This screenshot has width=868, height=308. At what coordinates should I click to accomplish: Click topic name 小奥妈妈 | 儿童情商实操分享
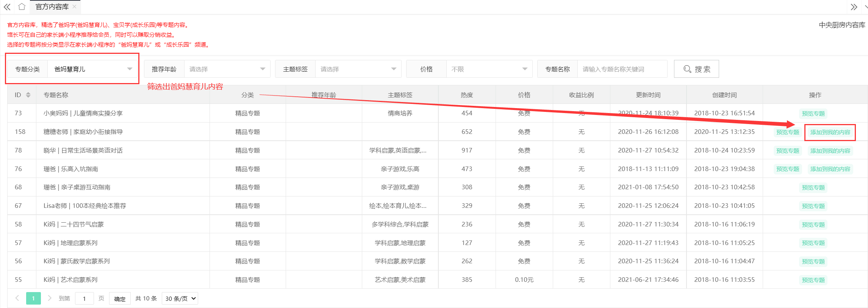pos(83,113)
